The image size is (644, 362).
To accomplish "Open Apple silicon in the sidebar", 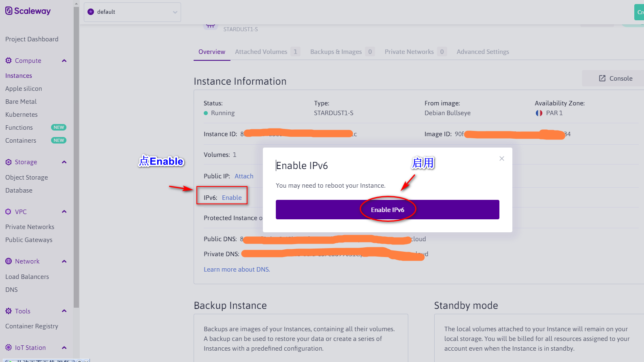I will coord(23,88).
